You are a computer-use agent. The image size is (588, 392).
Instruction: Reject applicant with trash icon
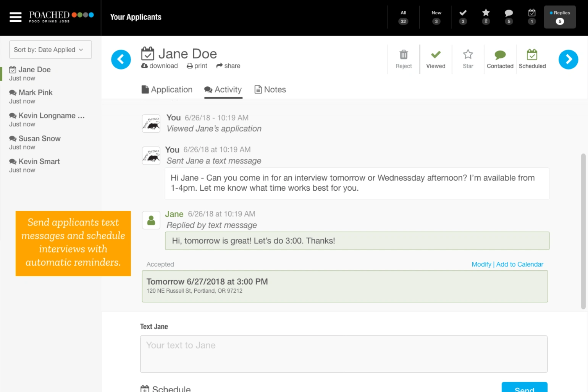404,59
